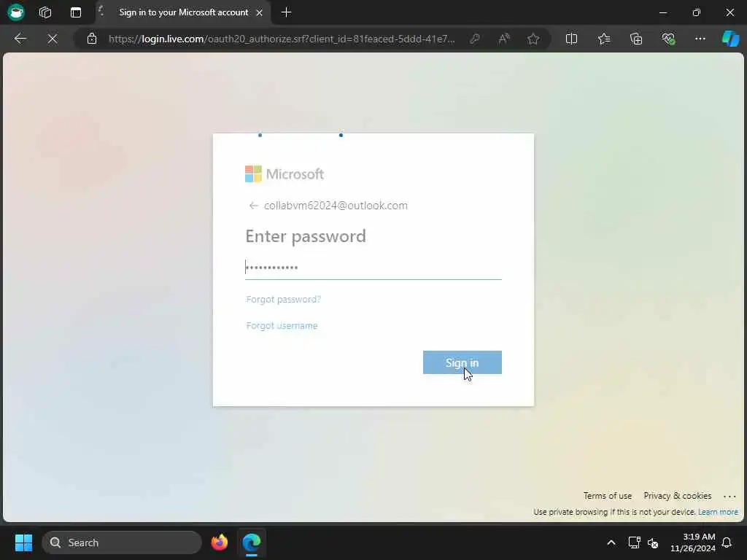The image size is (747, 560).
Task: Open the tab actions menu icon
Action: pyautogui.click(x=76, y=12)
